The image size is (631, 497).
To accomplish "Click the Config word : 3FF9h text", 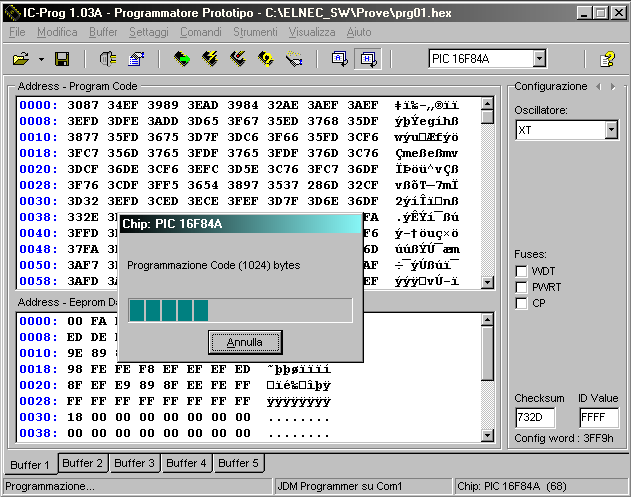I will point(564,438).
